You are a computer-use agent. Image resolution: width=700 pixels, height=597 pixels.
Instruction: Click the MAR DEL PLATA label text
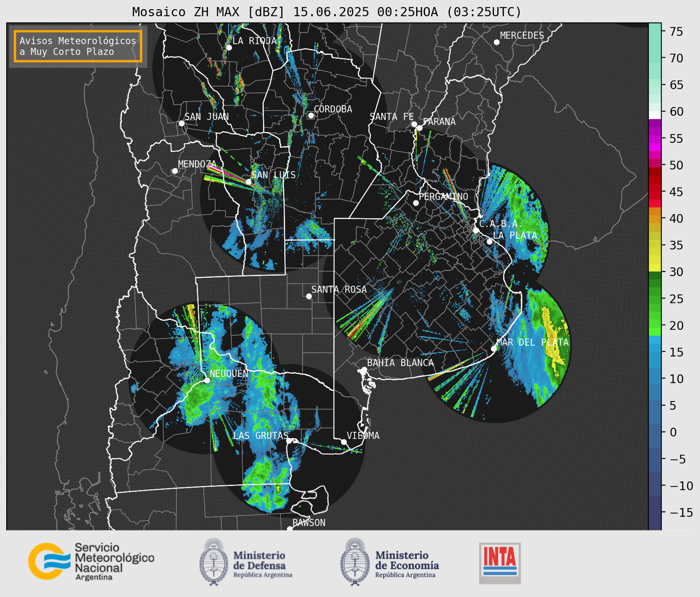(x=532, y=342)
